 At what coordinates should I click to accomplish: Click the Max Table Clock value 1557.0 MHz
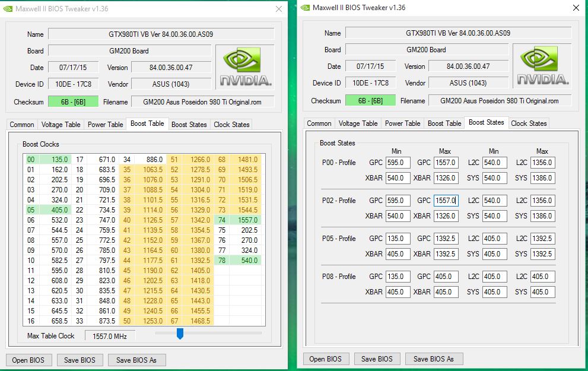(x=110, y=337)
